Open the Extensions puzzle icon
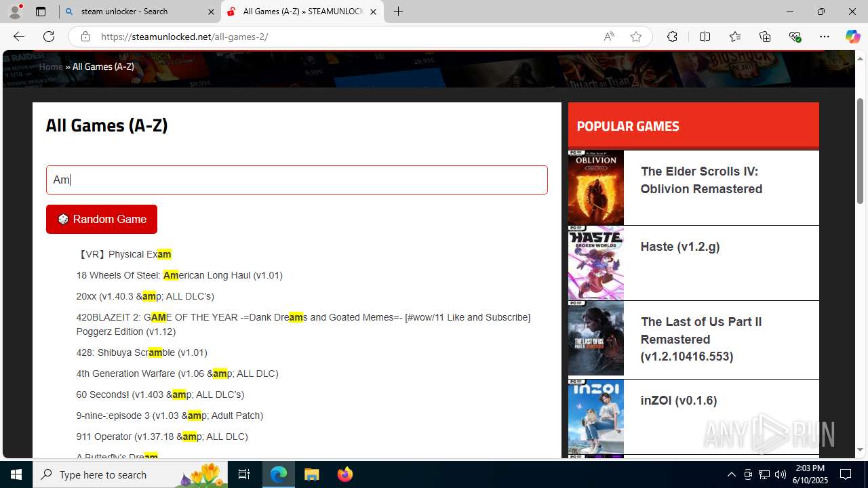Viewport: 868px width, 488px height. point(672,37)
